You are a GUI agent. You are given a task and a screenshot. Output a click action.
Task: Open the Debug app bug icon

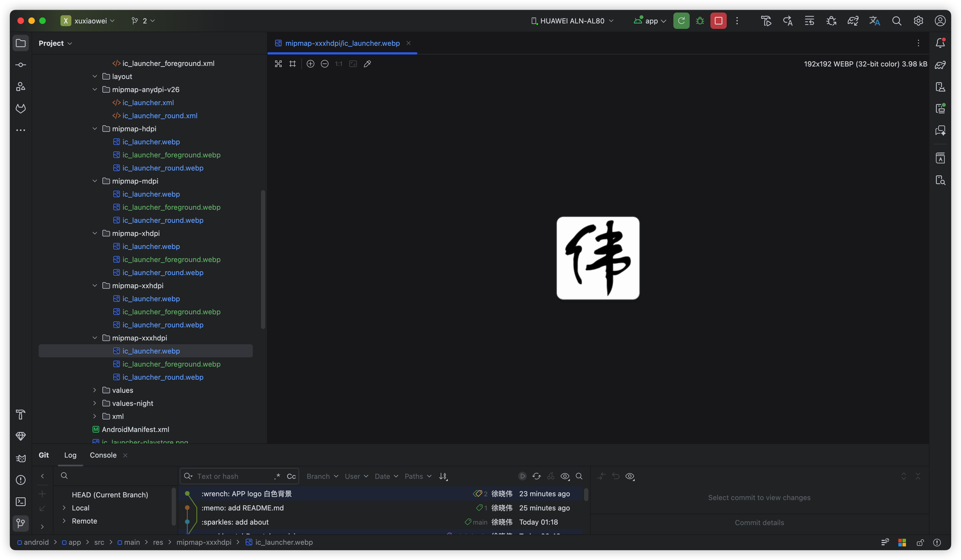point(700,21)
